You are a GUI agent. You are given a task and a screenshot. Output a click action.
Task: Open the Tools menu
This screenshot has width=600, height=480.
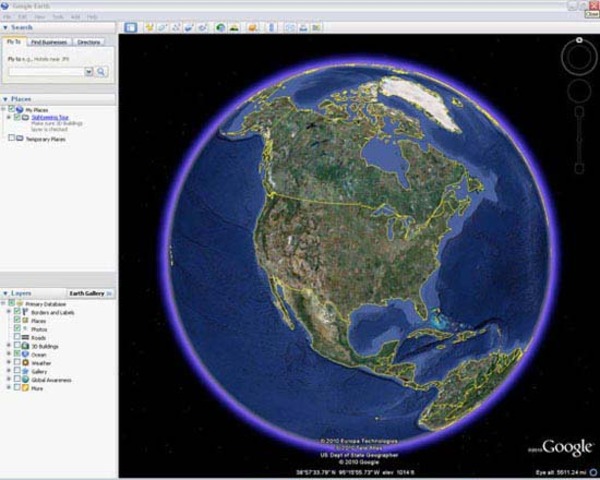coord(58,17)
